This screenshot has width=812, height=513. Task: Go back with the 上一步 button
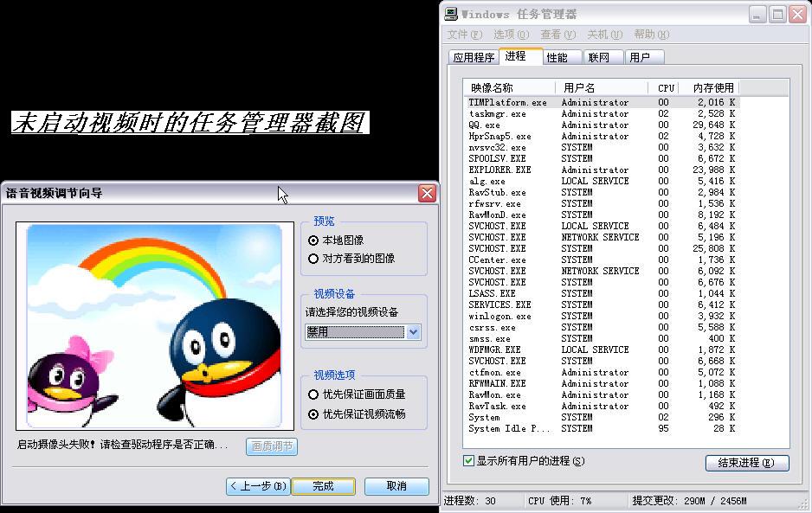[x=258, y=486]
